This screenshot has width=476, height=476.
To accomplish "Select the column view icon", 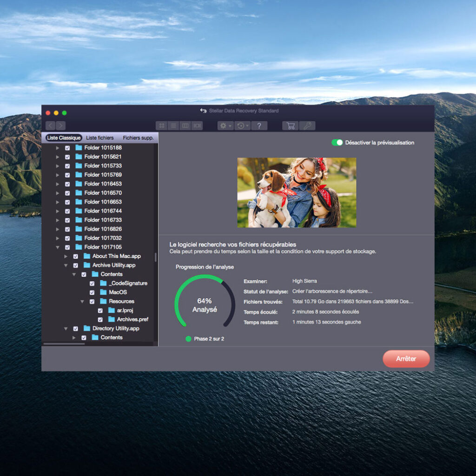I will coord(185,126).
